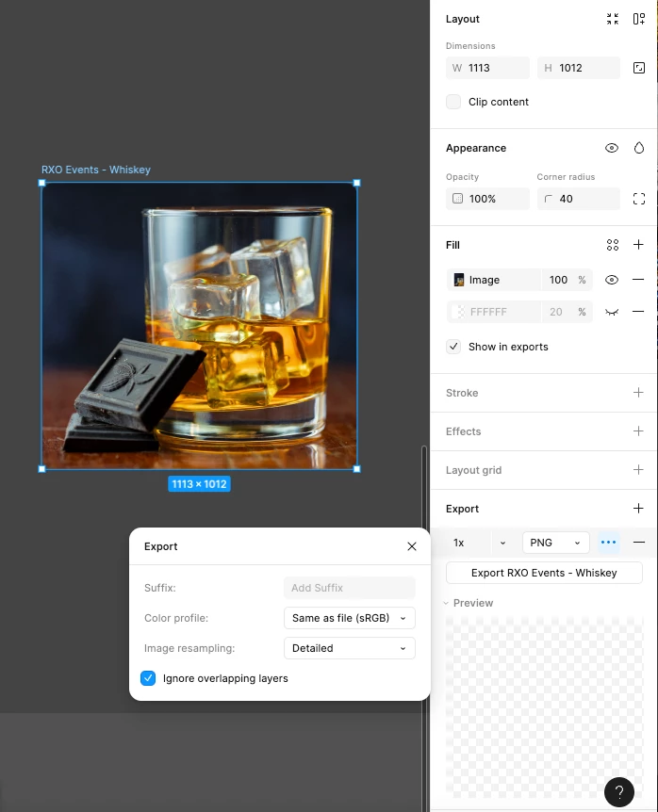Click the add auto layout icon
Screen dimensions: 658x812
pyautogui.click(x=639, y=19)
